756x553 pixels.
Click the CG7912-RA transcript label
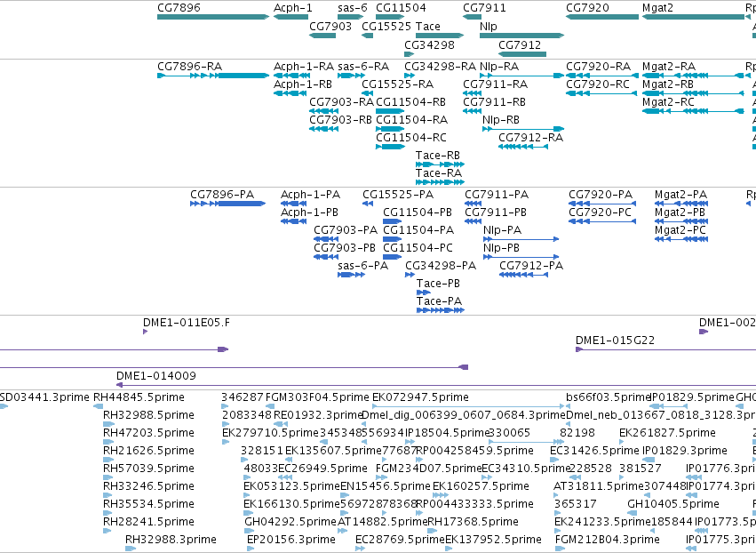point(531,138)
